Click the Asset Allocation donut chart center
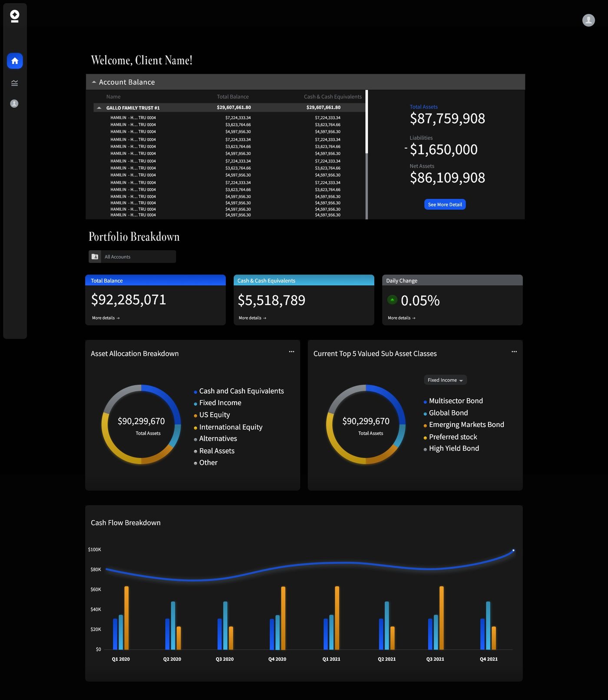608x700 pixels. tap(141, 425)
